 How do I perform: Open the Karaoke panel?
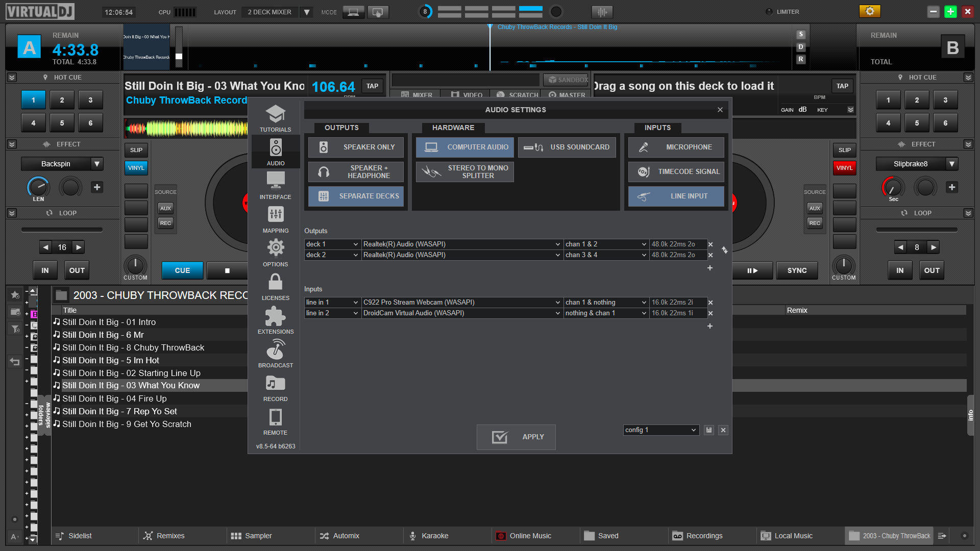point(429,536)
